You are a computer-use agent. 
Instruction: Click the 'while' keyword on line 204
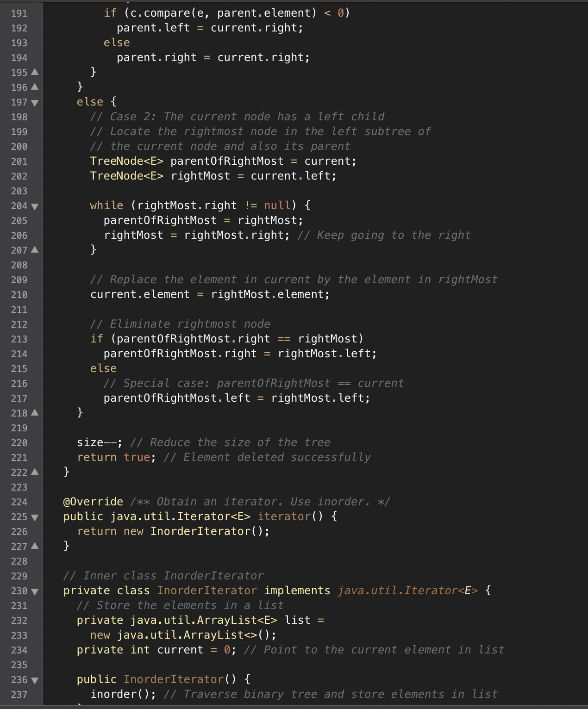click(x=106, y=205)
